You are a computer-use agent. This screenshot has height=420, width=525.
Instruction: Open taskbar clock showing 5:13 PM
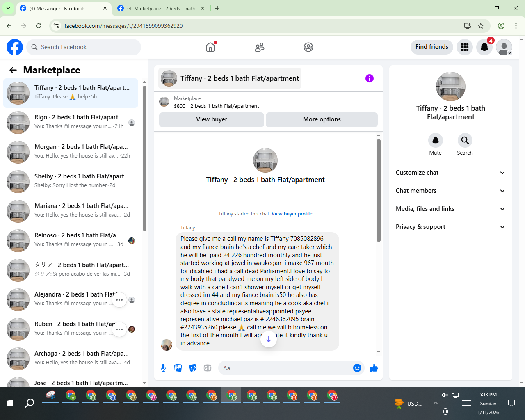488,403
